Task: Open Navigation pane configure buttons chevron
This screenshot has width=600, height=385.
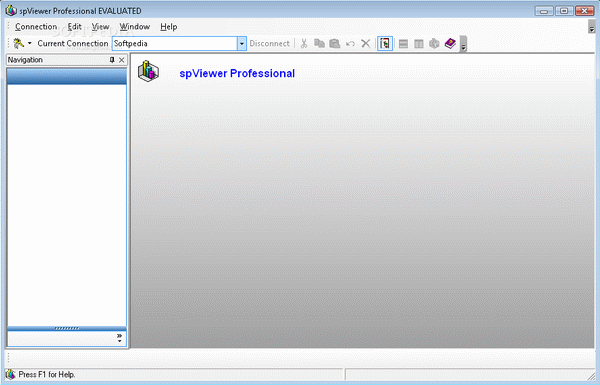Action: tap(119, 338)
